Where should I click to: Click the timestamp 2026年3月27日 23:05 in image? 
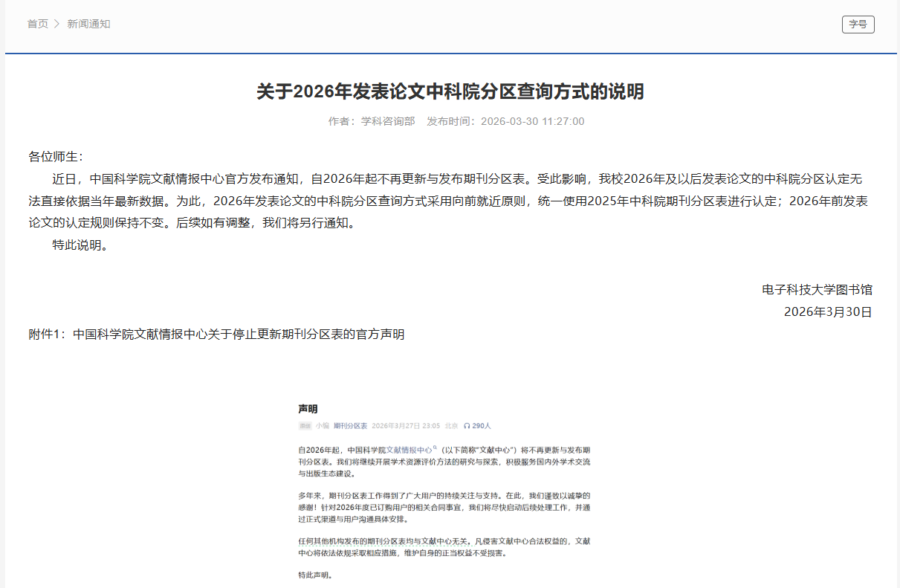406,426
